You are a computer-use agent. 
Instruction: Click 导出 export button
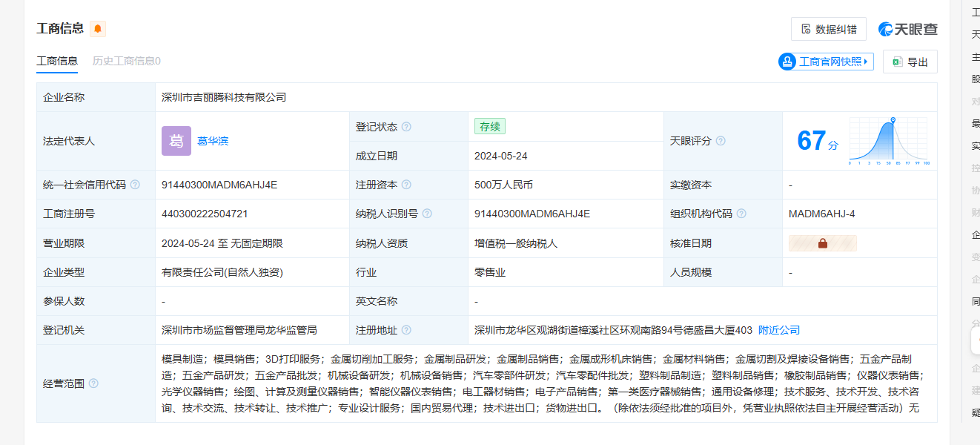910,62
